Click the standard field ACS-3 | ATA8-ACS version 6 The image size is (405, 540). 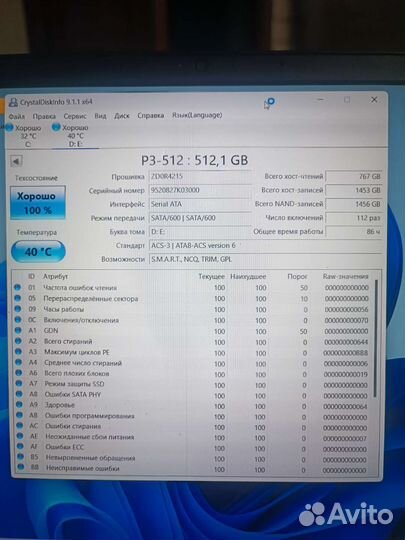click(x=266, y=246)
